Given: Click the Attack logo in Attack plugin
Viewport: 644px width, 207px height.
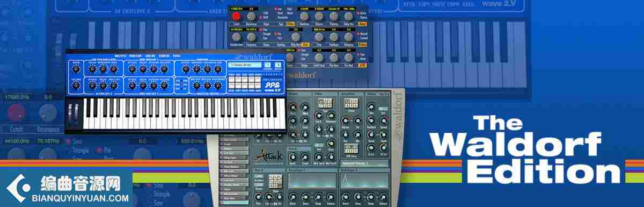Looking at the screenshot, I should [268, 156].
